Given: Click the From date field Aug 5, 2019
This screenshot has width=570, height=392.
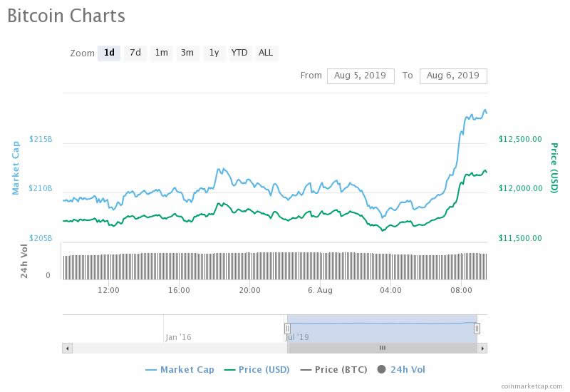Looking at the screenshot, I should point(361,76).
